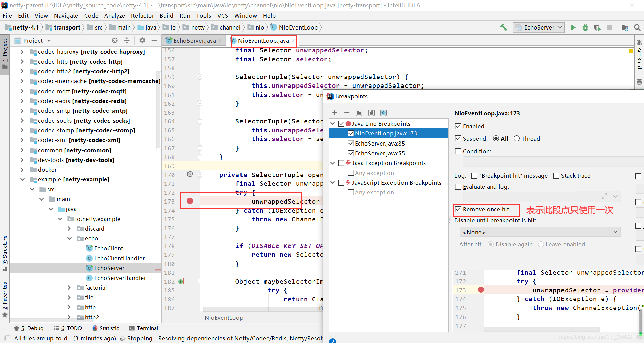Group breakpoints by package icon
This screenshot has width=644, height=343.
pos(359,113)
